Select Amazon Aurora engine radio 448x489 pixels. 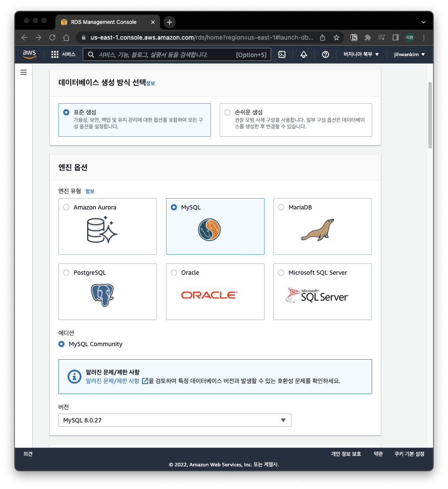pos(66,207)
